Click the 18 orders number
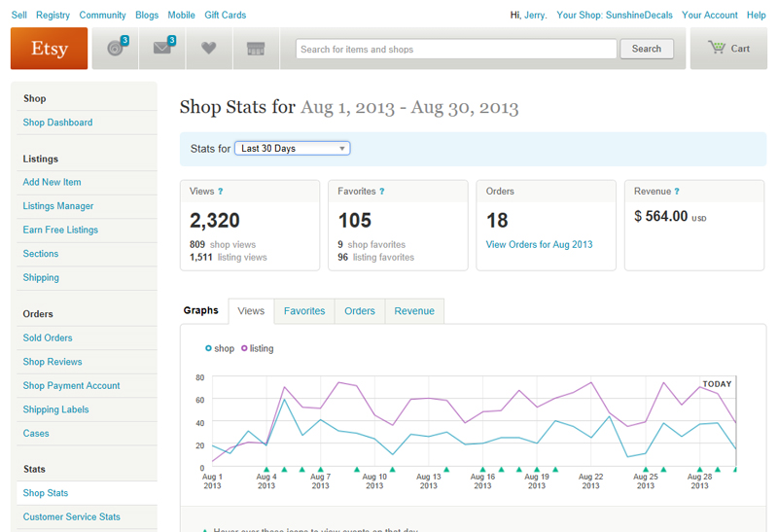778x532 pixels. click(x=497, y=221)
